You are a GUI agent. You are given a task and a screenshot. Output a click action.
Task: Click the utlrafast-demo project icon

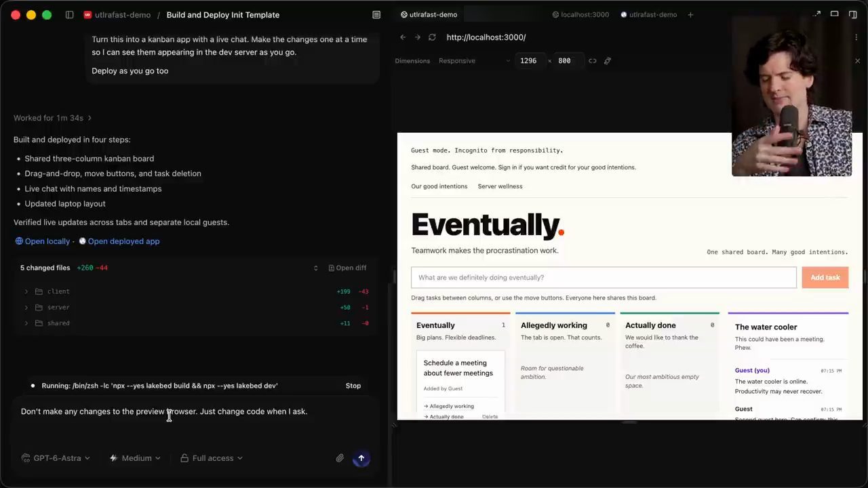tap(87, 15)
